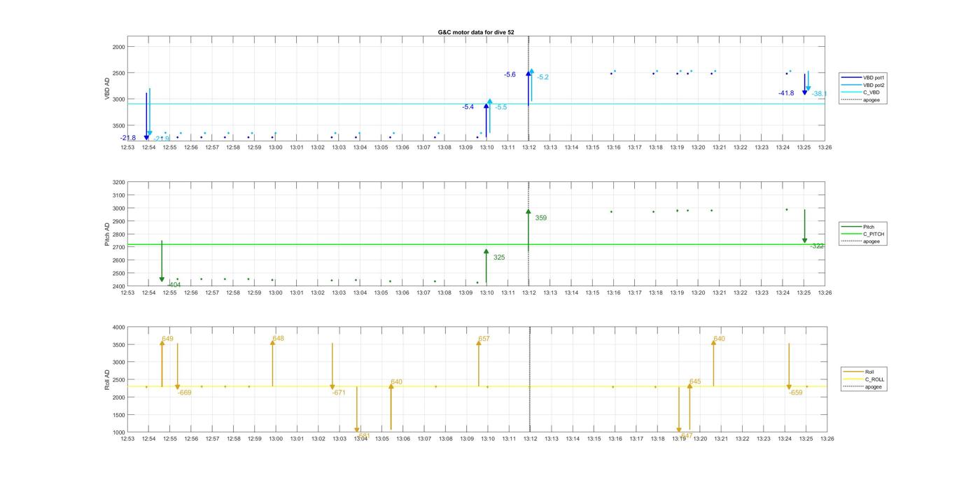Click the "-5.2" annotation in the VBD plot
Image resolution: width=980 pixels, height=485 pixels.
pyautogui.click(x=542, y=77)
